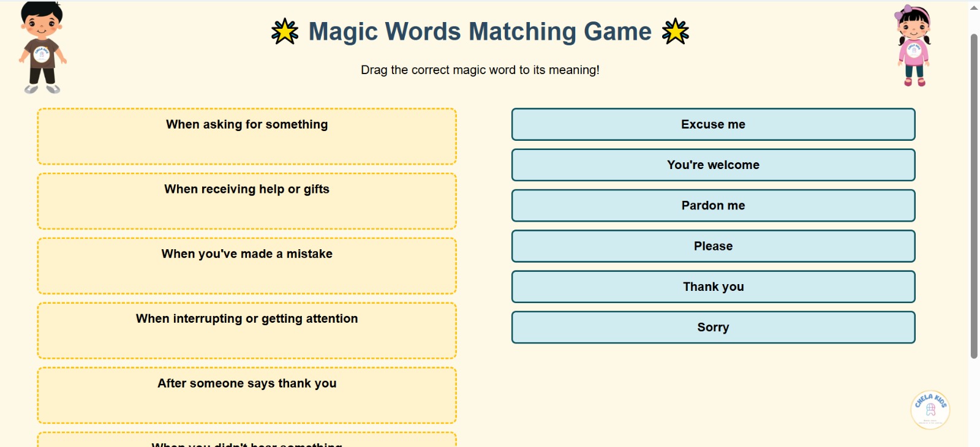Select the 'You're welcome' word card
980x447 pixels.
point(713,165)
